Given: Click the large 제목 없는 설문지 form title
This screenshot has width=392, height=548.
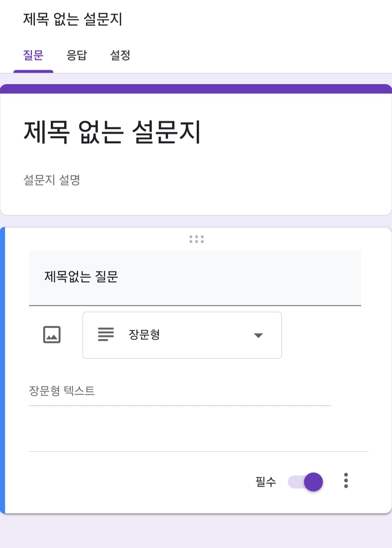Looking at the screenshot, I should (x=112, y=132).
